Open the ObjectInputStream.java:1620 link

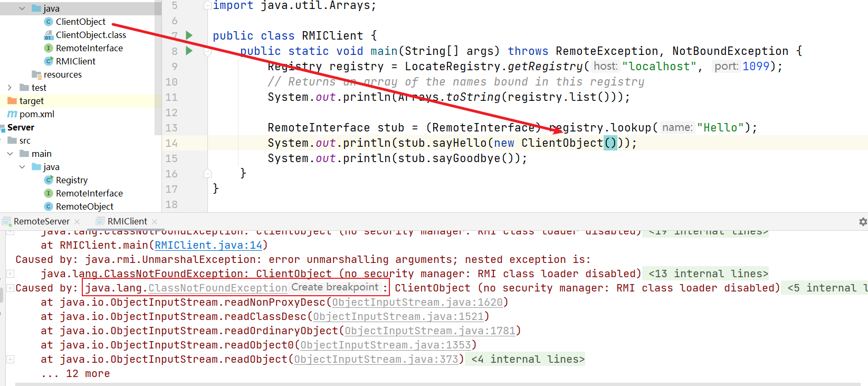[417, 302]
